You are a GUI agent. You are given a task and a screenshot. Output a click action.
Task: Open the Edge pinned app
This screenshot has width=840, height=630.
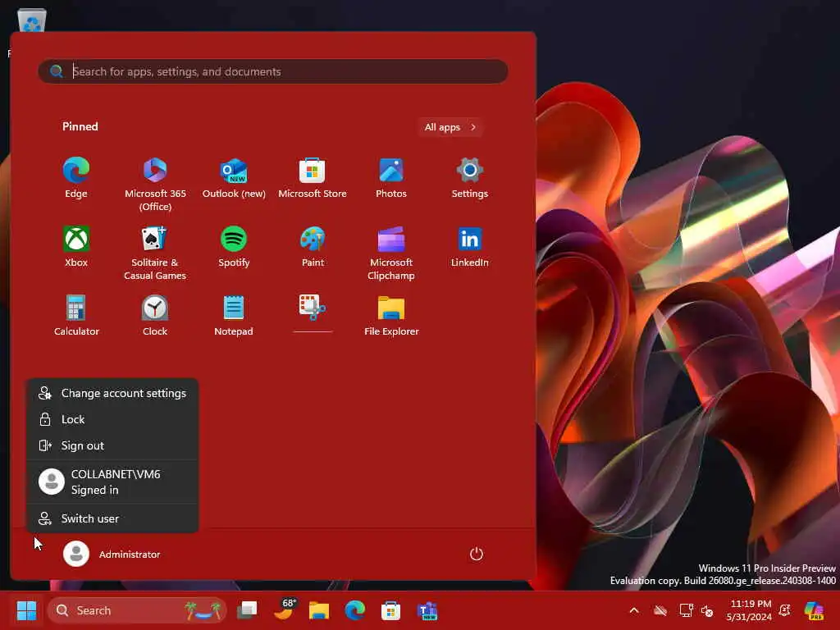(76, 178)
